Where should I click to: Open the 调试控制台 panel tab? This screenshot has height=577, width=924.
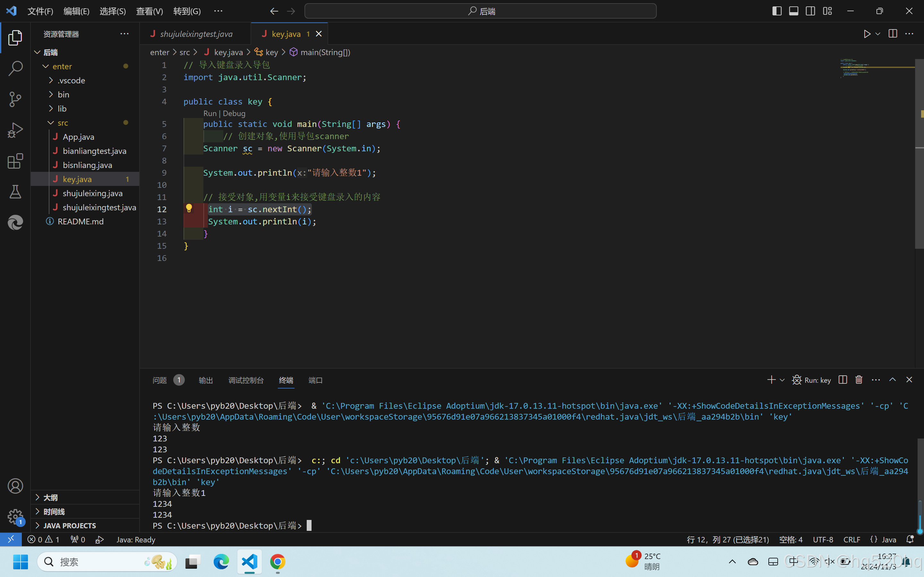245,380
